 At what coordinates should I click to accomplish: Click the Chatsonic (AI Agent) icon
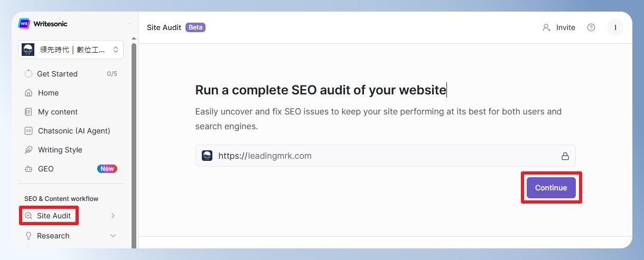coord(29,131)
